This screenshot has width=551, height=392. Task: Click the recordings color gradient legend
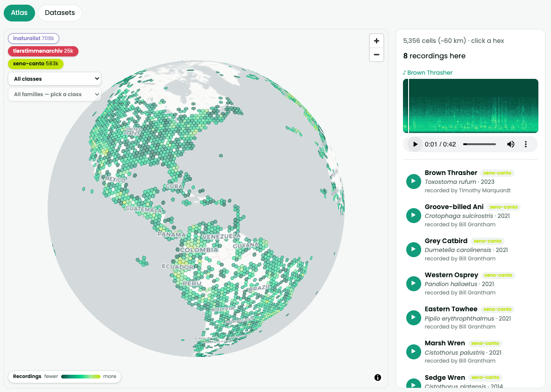(x=80, y=377)
